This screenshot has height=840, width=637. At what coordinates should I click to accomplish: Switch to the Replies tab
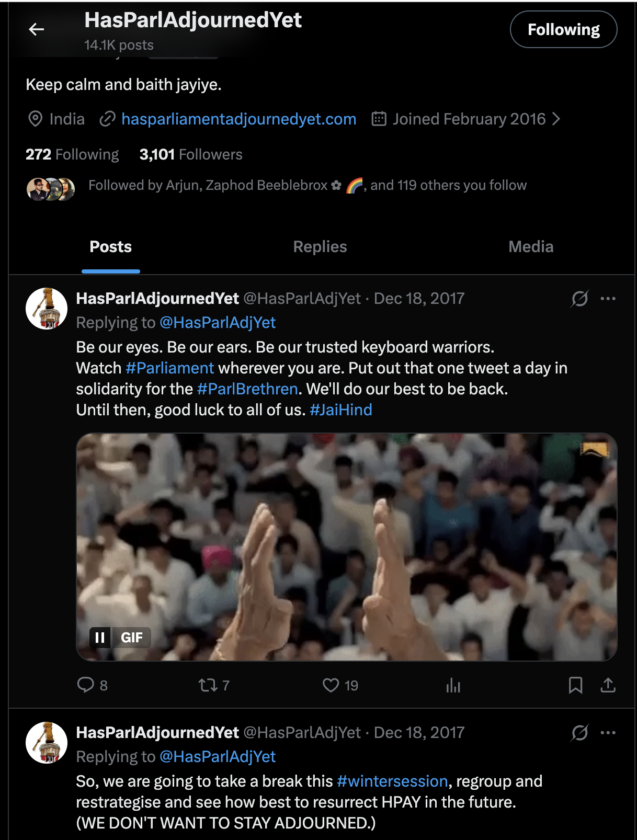pyautogui.click(x=320, y=247)
